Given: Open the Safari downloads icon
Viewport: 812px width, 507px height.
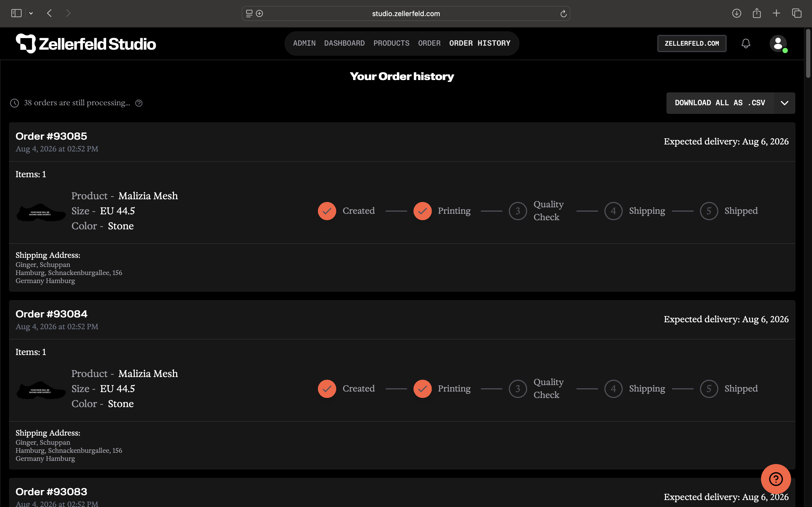Looking at the screenshot, I should click(737, 13).
